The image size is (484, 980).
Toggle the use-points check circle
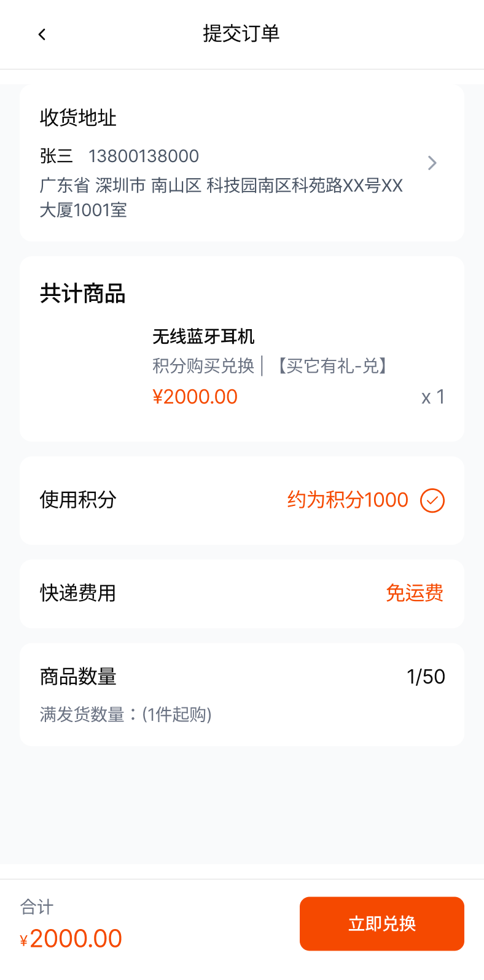pyautogui.click(x=432, y=500)
